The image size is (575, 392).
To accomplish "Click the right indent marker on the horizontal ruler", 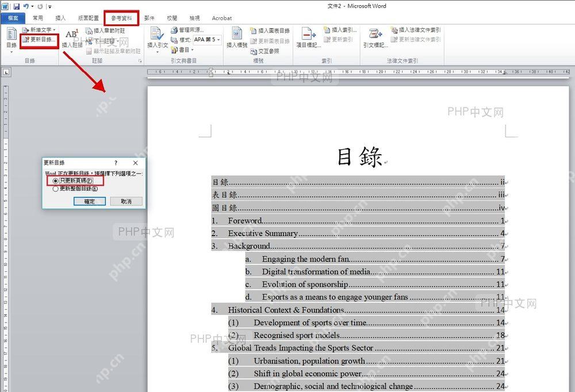I will 505,73.
